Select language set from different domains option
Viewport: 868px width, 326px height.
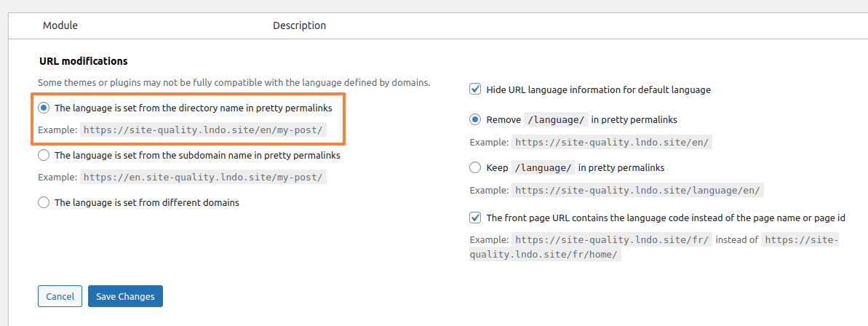pyautogui.click(x=44, y=202)
